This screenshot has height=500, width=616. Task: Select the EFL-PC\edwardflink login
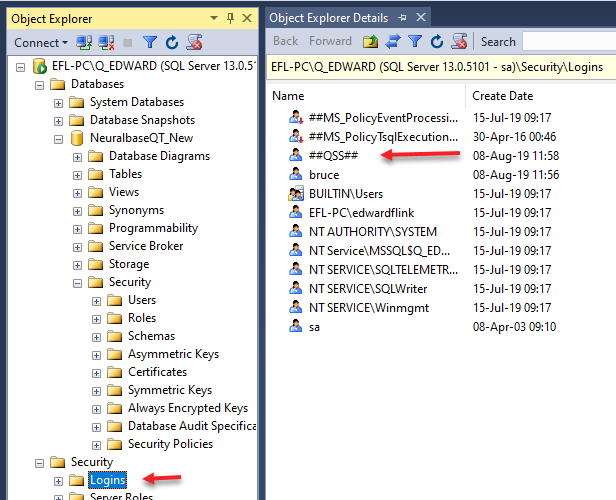click(361, 213)
